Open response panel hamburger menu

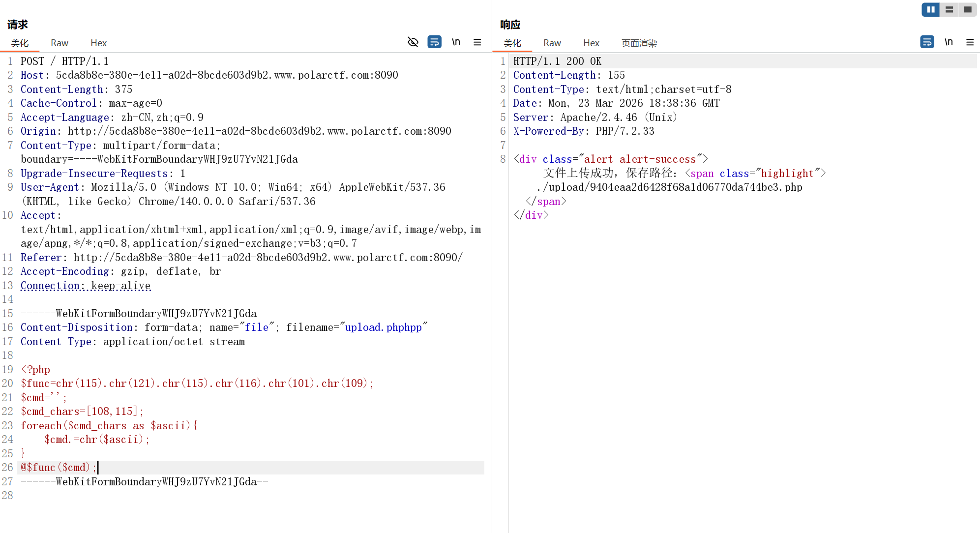(x=970, y=42)
